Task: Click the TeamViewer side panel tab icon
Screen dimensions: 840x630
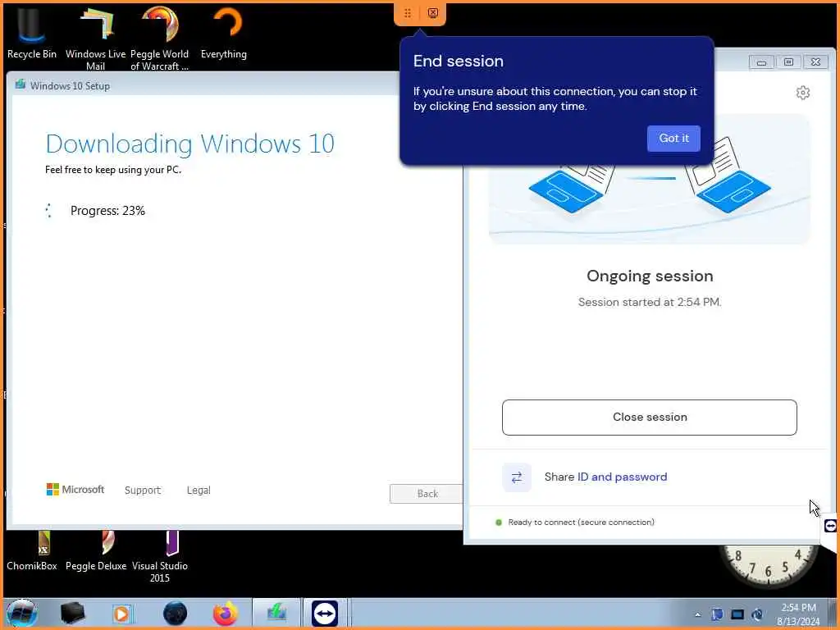Action: 830,526
